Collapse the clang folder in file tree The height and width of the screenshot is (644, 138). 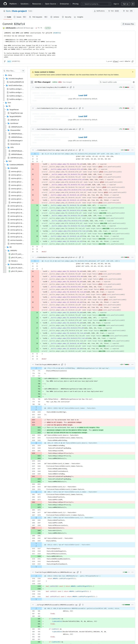coord(4,75)
